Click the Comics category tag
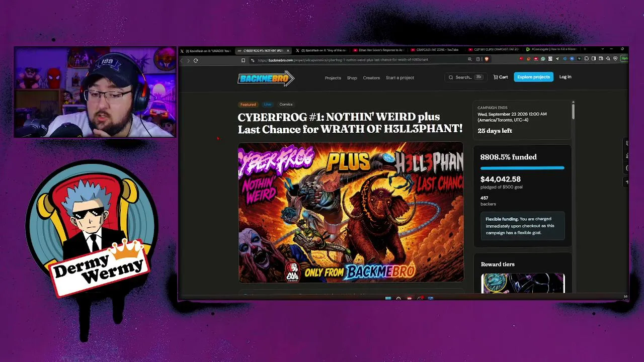The height and width of the screenshot is (362, 644). pos(286,105)
